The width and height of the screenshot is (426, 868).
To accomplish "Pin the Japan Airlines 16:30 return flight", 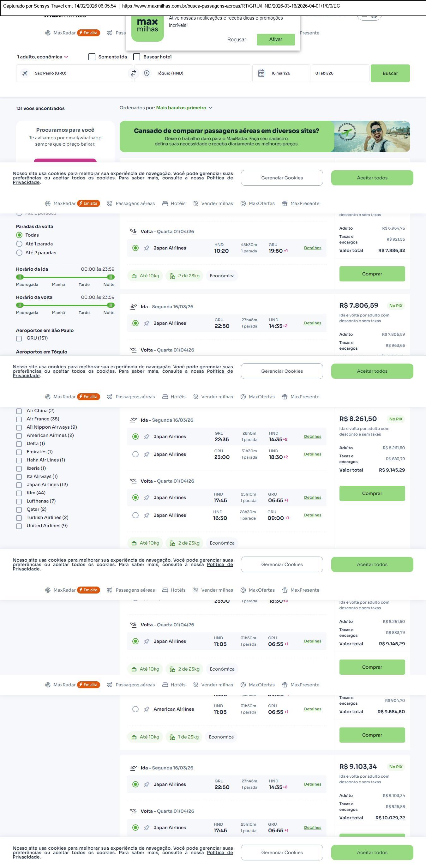I will [147, 515].
